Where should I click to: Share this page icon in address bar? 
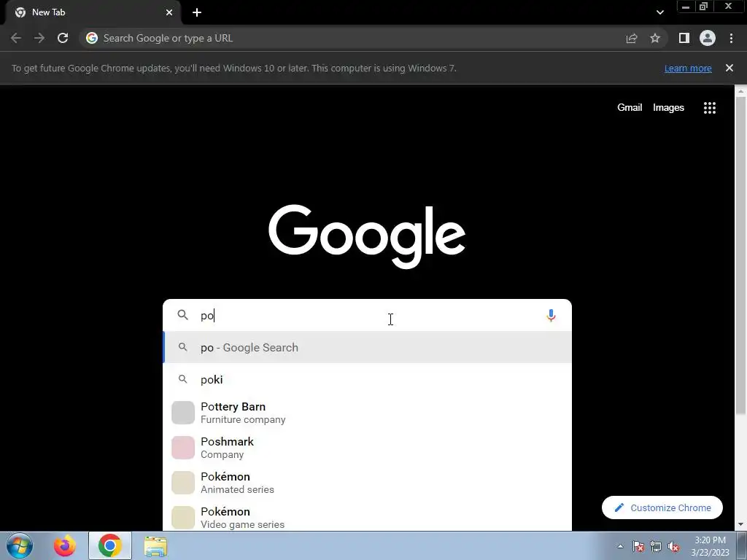click(632, 38)
